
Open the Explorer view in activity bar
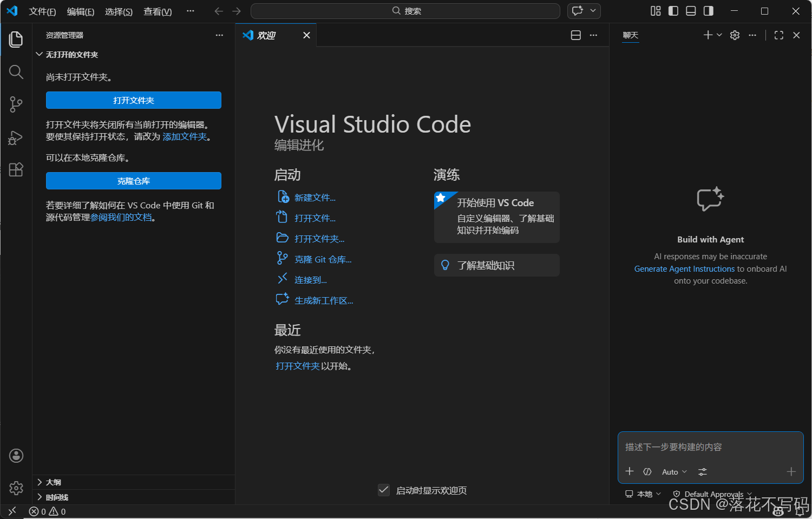coord(16,39)
